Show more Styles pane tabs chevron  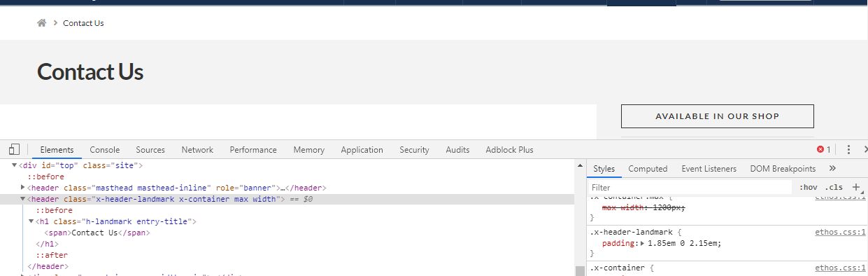coord(832,169)
